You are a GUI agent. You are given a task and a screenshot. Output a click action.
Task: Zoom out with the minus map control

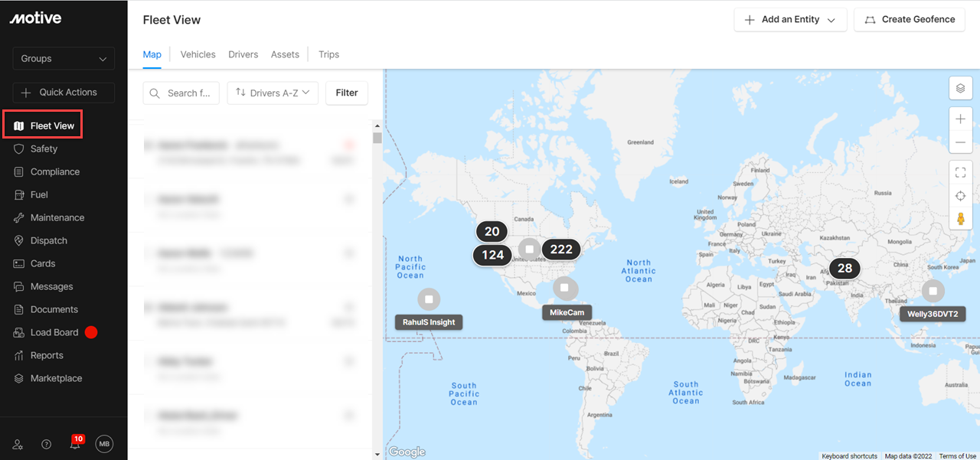(x=961, y=142)
